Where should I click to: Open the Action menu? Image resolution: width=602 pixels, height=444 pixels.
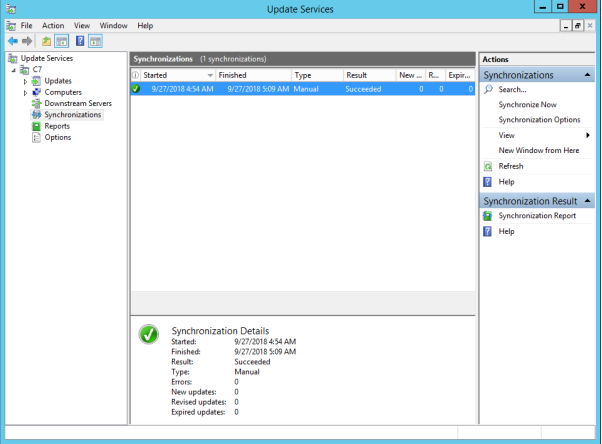tap(53, 26)
